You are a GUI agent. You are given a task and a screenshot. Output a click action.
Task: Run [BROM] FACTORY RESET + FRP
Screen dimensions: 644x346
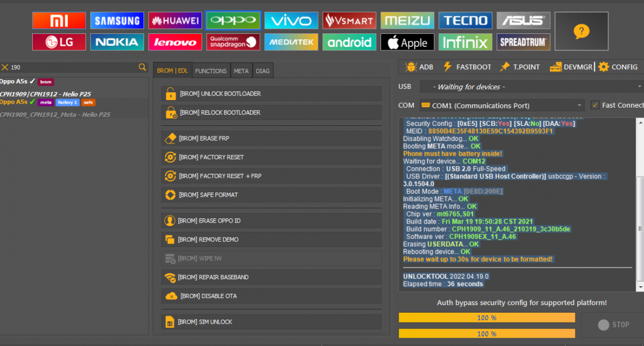[272, 176]
